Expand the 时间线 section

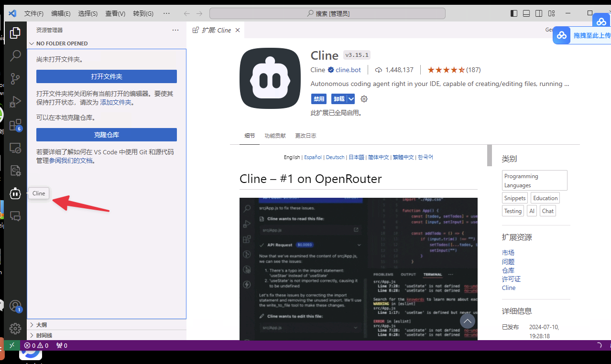[106, 335]
